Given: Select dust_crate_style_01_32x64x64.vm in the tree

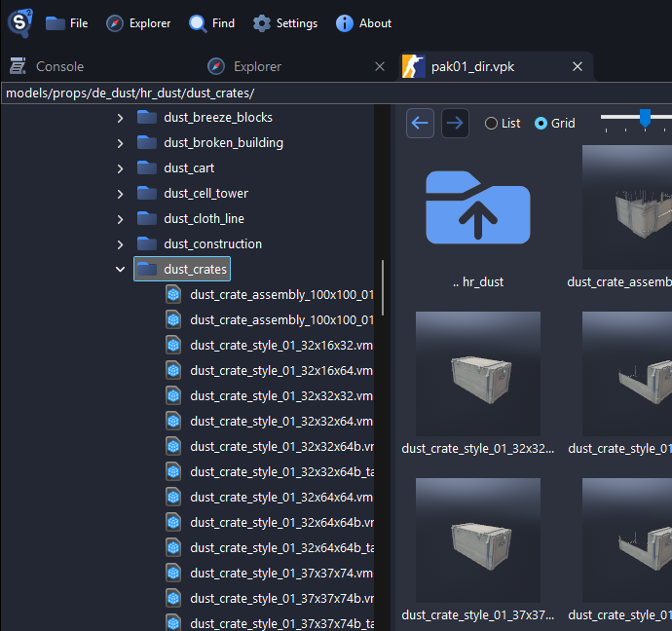Looking at the screenshot, I should click(281, 497).
